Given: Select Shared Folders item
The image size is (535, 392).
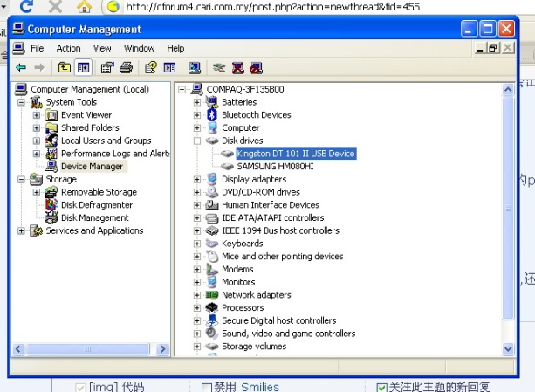Looking at the screenshot, I should [90, 128].
